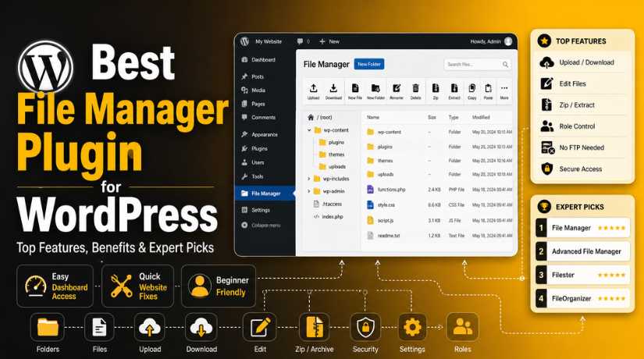Image resolution: width=644 pixels, height=359 pixels.
Task: Click the Search files input field
Action: 477,65
